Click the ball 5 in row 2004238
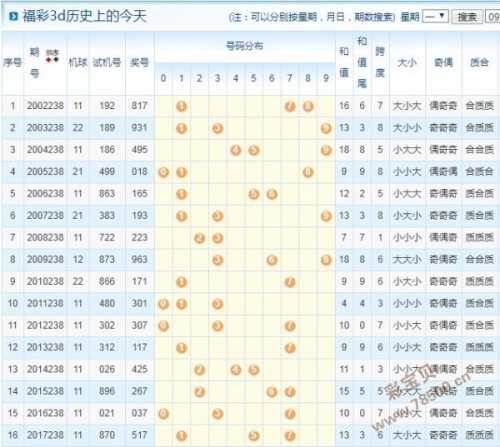The width and height of the screenshot is (500, 447). 254,150
